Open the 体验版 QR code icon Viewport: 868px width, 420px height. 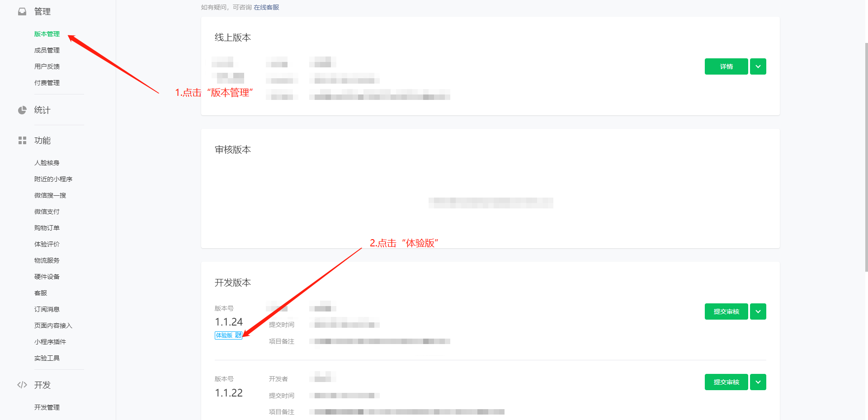coord(238,335)
